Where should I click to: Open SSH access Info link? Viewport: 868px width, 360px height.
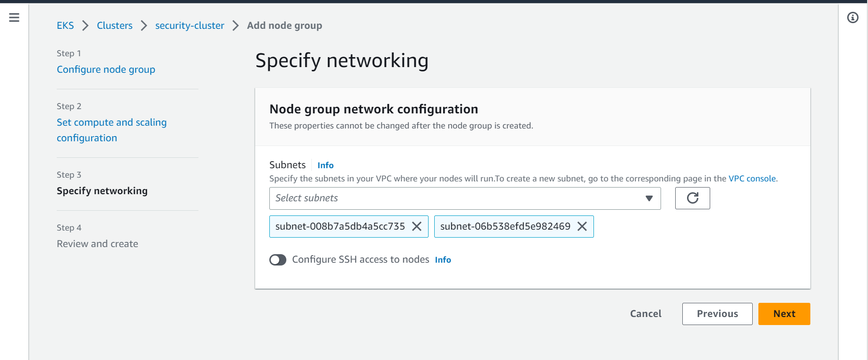443,260
